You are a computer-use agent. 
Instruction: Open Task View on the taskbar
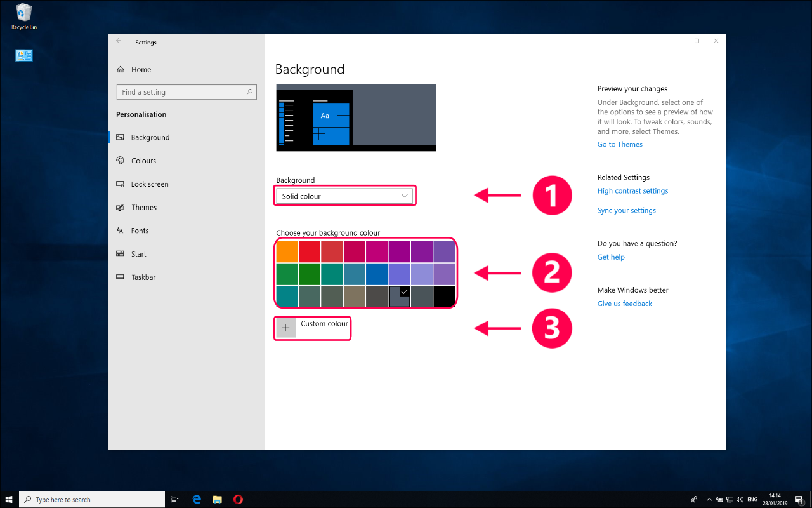click(175, 499)
